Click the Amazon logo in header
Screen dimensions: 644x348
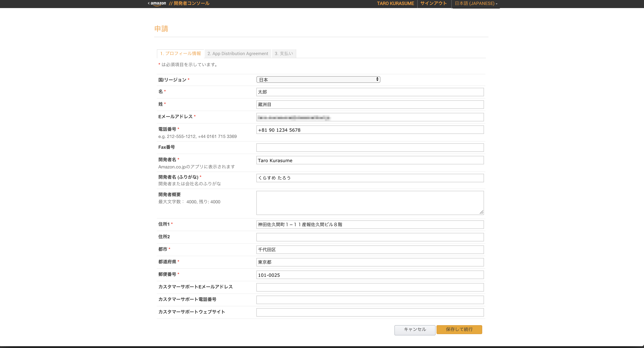click(x=158, y=3)
